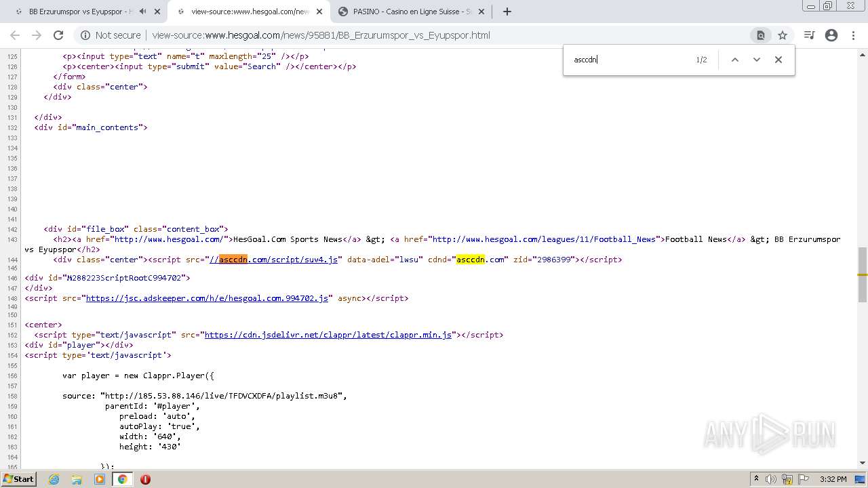Click the input type="submit" Search line
868x488 pixels.
(x=210, y=66)
